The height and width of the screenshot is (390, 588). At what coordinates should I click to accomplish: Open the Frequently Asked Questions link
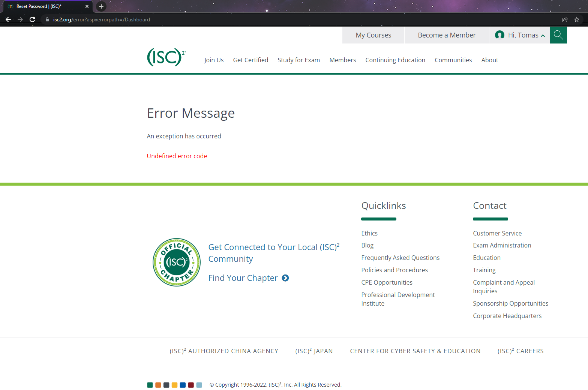(400, 258)
